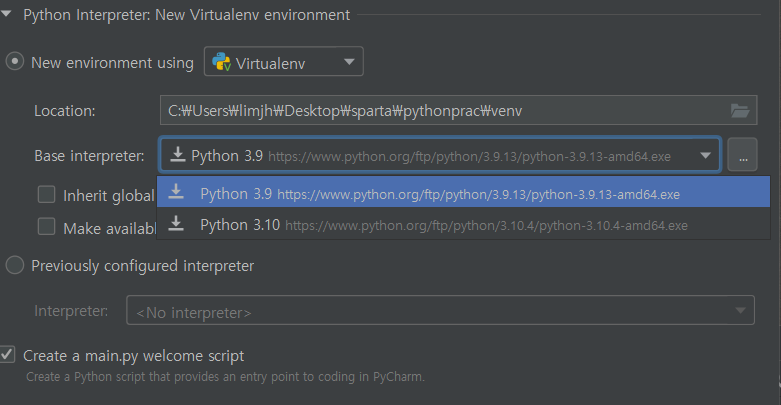Enable the Make available to all projects checkbox
The width and height of the screenshot is (781, 405).
[x=46, y=227]
